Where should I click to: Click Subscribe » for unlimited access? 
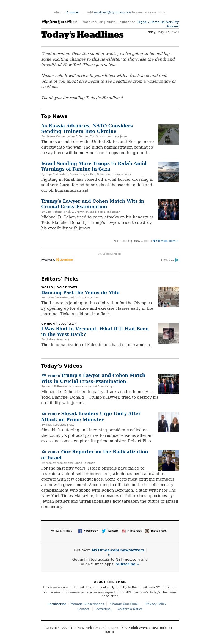(127, 564)
